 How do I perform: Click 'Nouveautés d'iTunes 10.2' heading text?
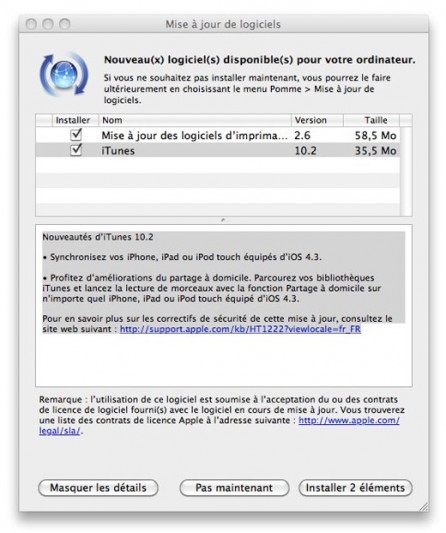[98, 237]
